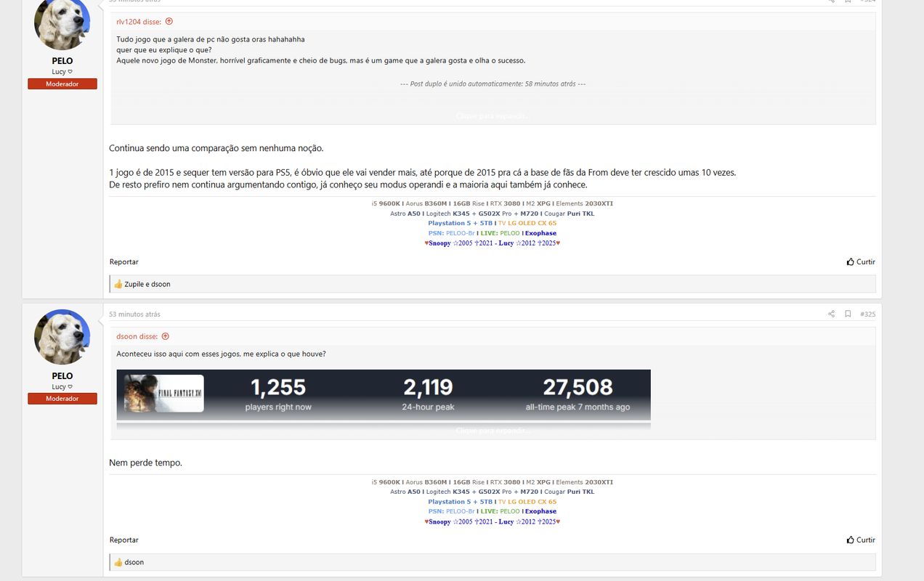Bookmark post #325

(848, 314)
